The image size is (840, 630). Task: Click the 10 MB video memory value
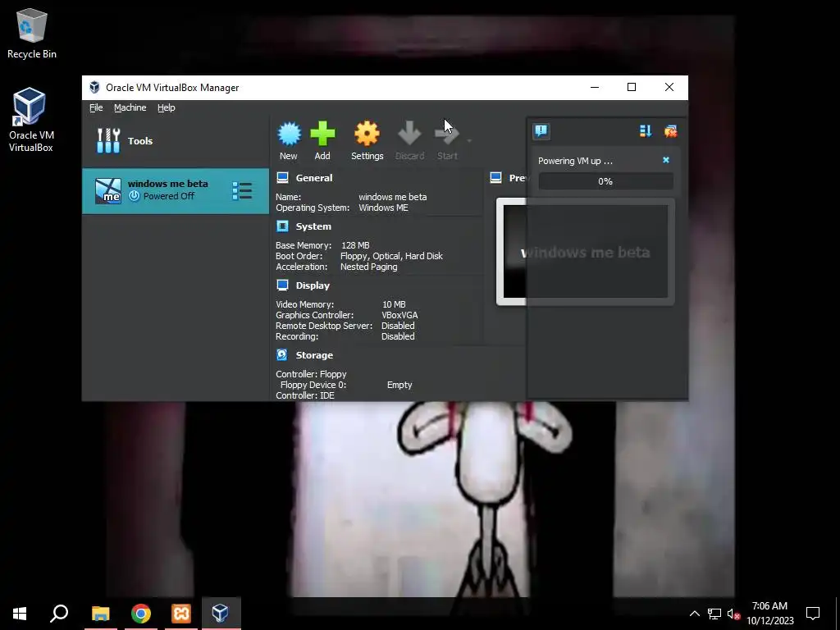tap(394, 304)
